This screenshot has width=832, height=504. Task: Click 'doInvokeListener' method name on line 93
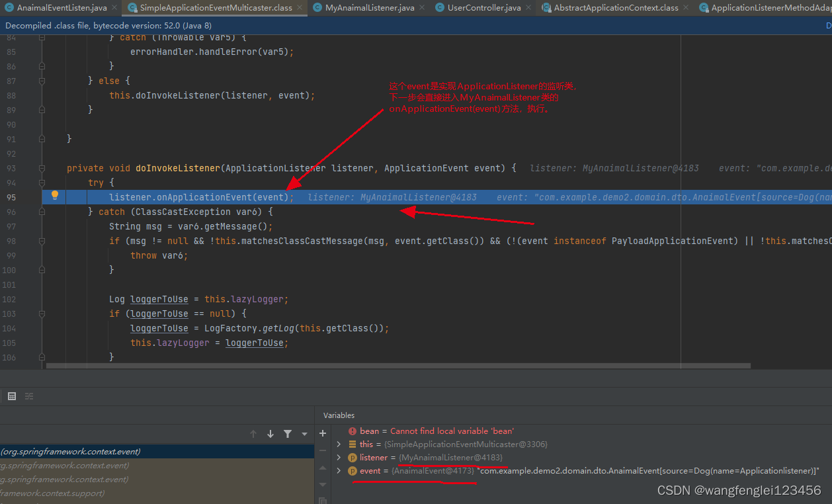[178, 168]
